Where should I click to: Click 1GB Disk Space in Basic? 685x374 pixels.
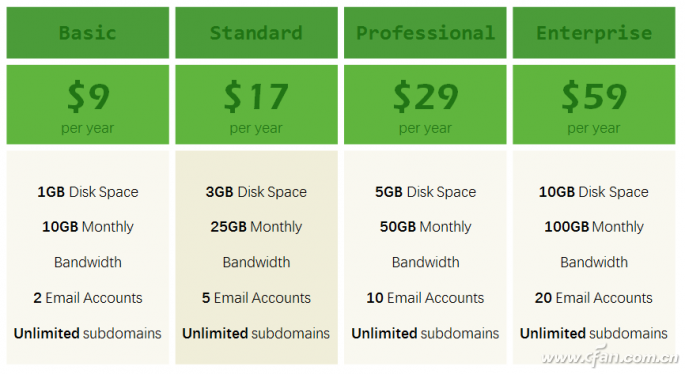87,192
